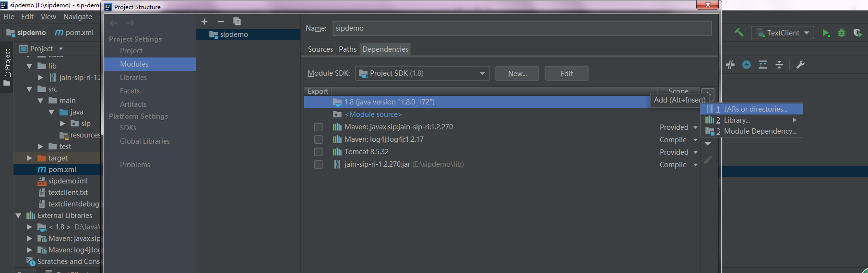Click the Maven offline-mode icon in IDE window
868x273 pixels.
pos(730,65)
